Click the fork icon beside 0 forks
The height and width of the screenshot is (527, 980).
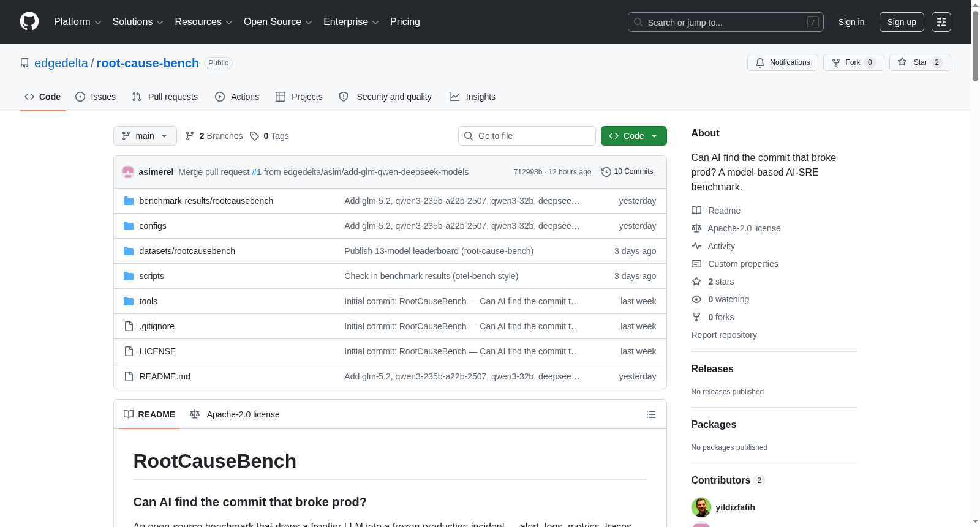click(x=696, y=317)
